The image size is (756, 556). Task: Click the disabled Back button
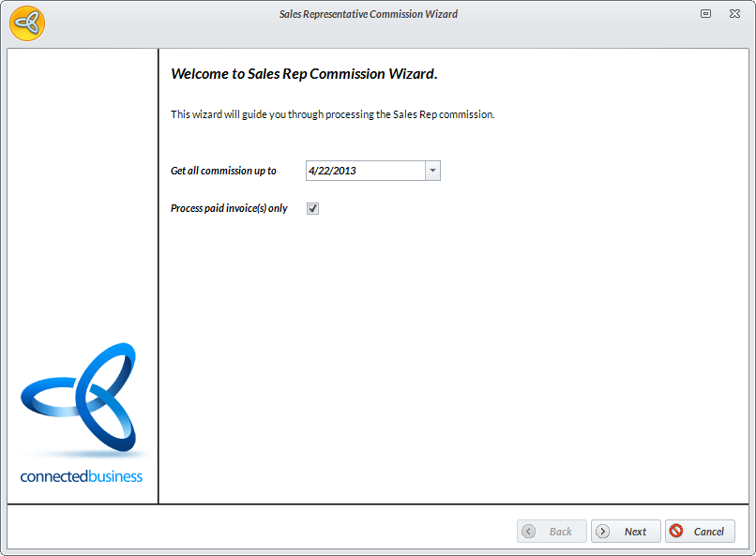552,531
